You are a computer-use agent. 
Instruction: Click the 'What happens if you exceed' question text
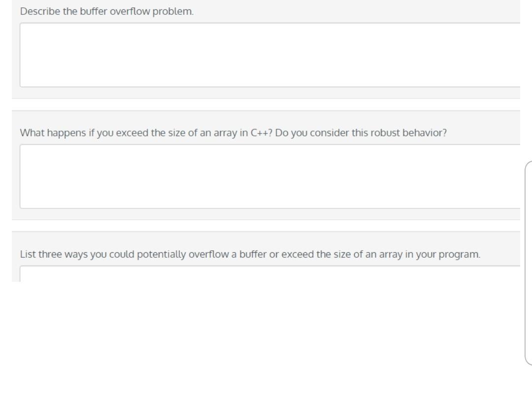pyautogui.click(x=233, y=133)
